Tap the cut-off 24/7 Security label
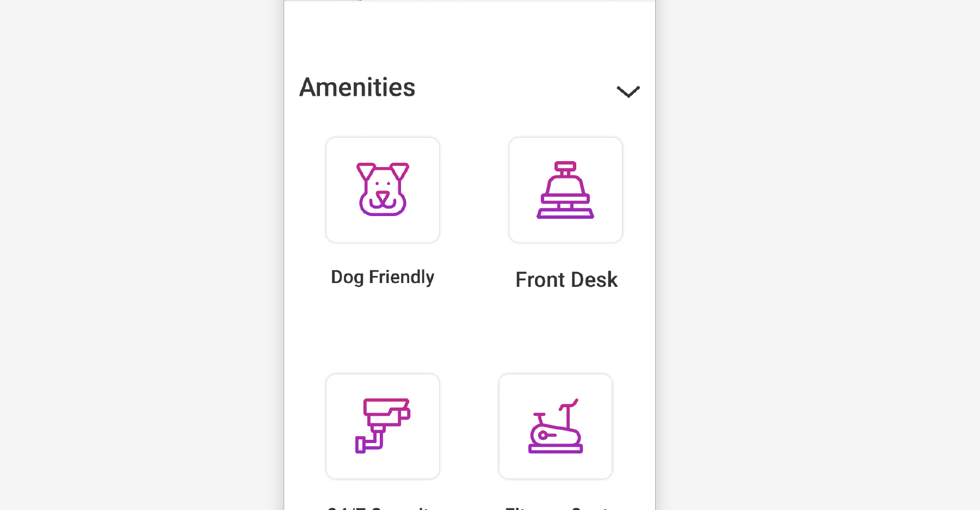The width and height of the screenshot is (980, 510). [x=379, y=507]
